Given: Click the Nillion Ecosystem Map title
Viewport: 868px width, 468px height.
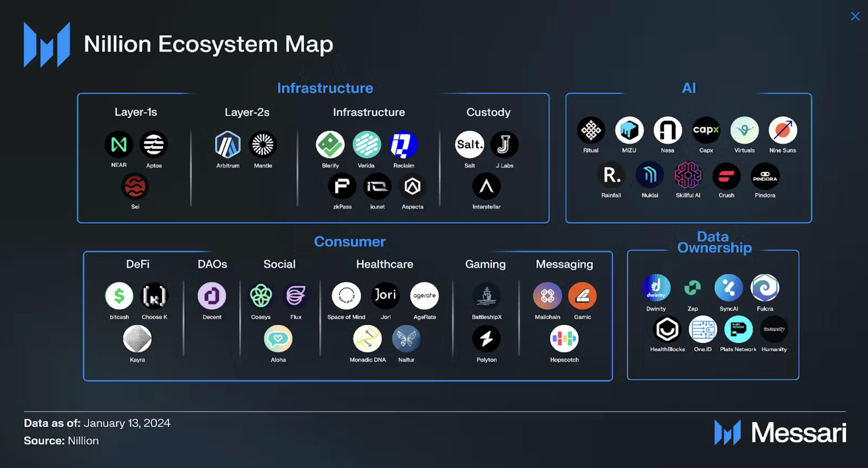Looking at the screenshot, I should pos(208,44).
